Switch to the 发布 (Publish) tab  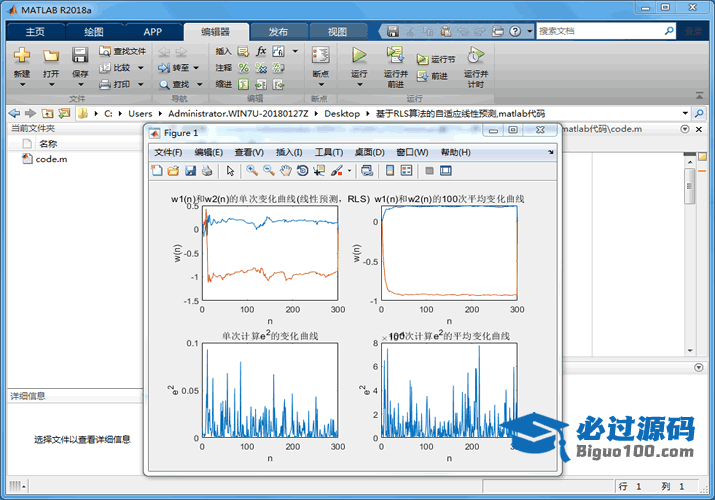pos(278,31)
